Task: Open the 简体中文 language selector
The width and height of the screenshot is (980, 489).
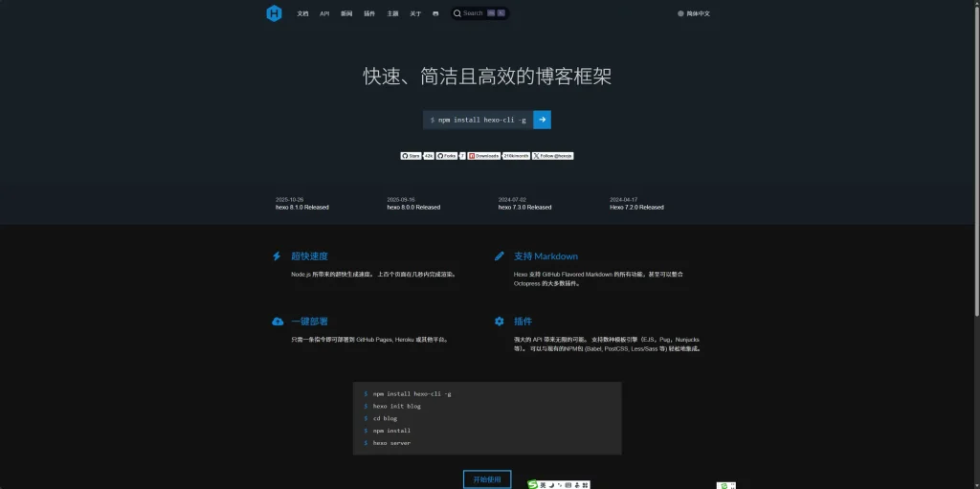Action: 694,13
